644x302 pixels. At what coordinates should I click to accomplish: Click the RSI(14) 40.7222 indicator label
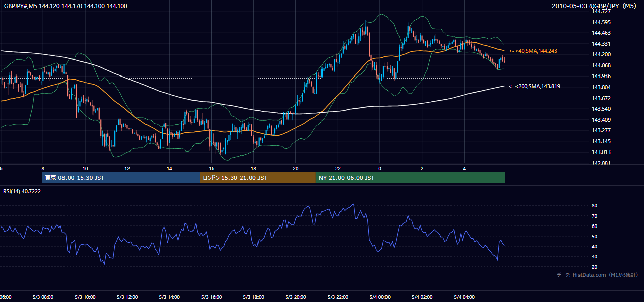22,191
